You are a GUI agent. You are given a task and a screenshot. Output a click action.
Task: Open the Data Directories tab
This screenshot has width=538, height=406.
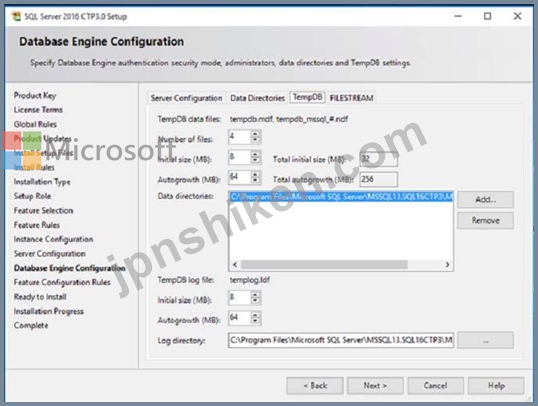tap(257, 98)
